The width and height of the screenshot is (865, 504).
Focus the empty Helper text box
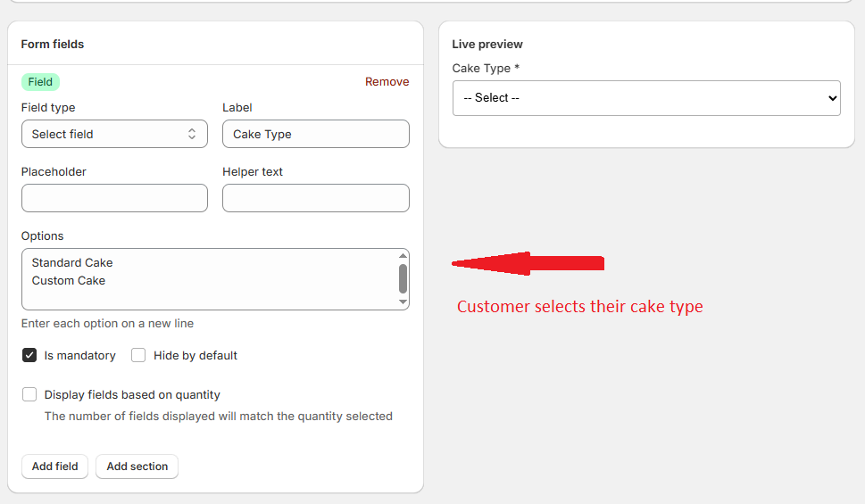(315, 198)
